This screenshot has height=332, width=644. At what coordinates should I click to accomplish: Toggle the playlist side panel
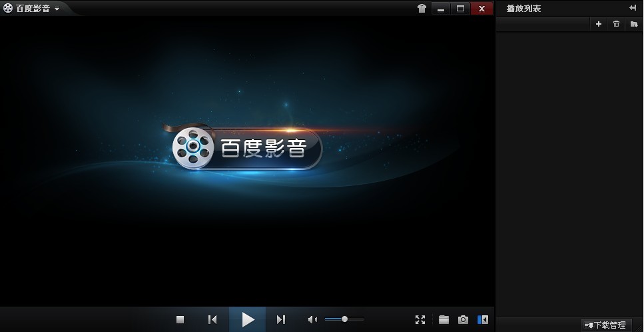coord(483,320)
